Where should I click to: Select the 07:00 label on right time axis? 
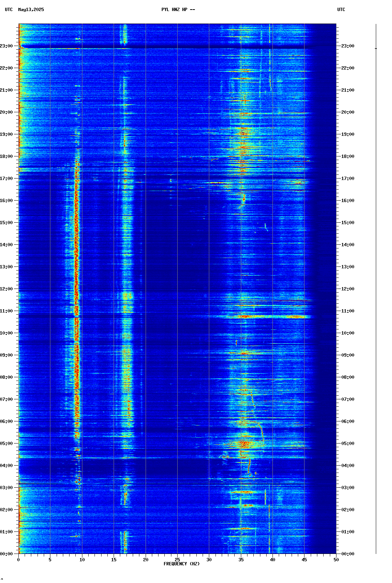[348, 399]
